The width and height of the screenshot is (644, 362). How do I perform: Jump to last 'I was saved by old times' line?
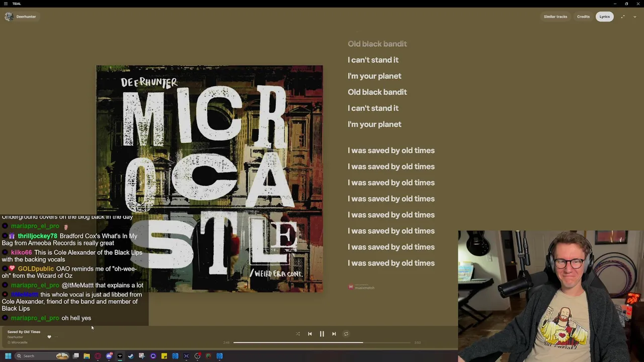tap(391, 263)
